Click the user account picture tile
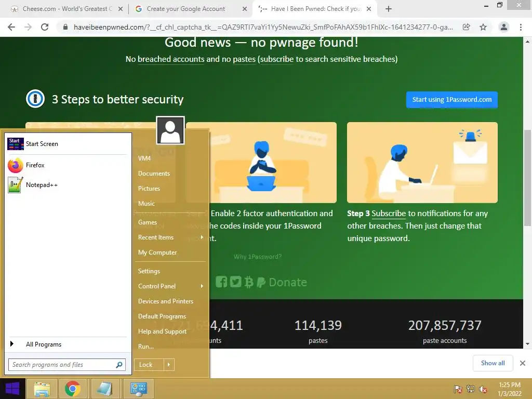The width and height of the screenshot is (532, 399). (x=170, y=130)
